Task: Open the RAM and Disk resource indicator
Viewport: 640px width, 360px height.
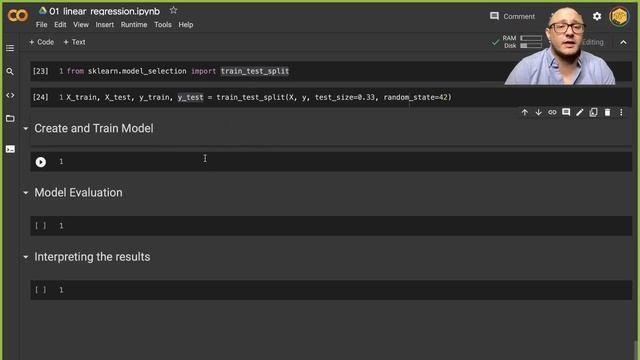Action: pos(518,42)
